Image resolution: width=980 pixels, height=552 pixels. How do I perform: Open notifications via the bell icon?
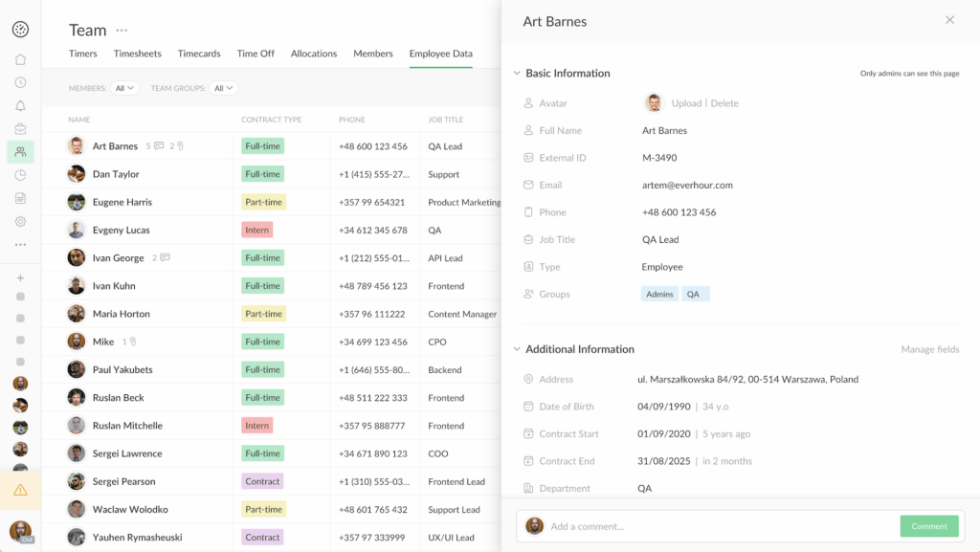tap(19, 105)
